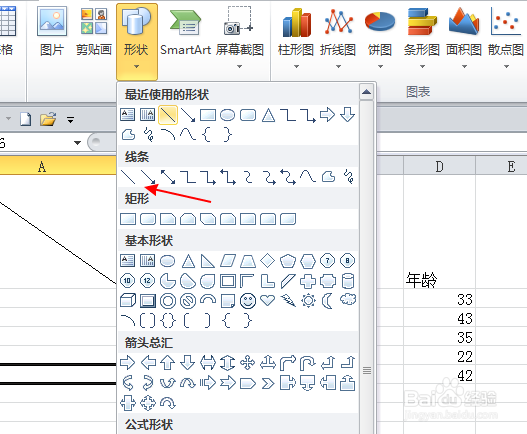
Task: Select the Pentagon basic shape
Action: coord(288,261)
